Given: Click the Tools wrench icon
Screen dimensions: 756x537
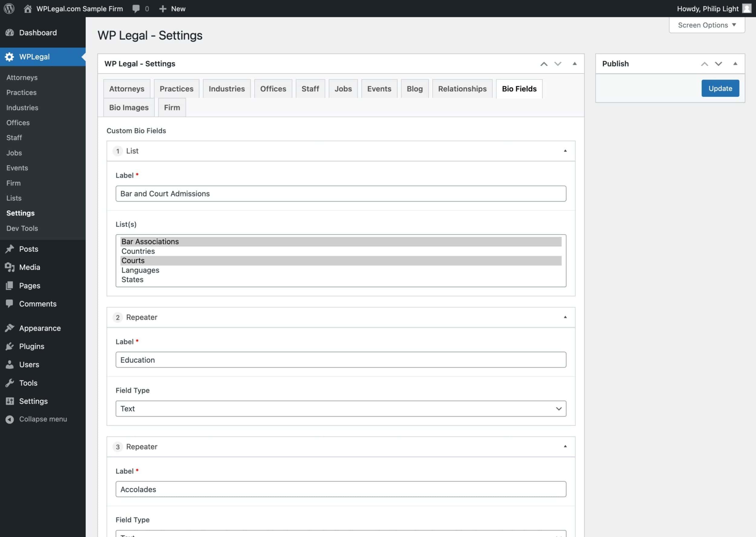Looking at the screenshot, I should coord(10,383).
